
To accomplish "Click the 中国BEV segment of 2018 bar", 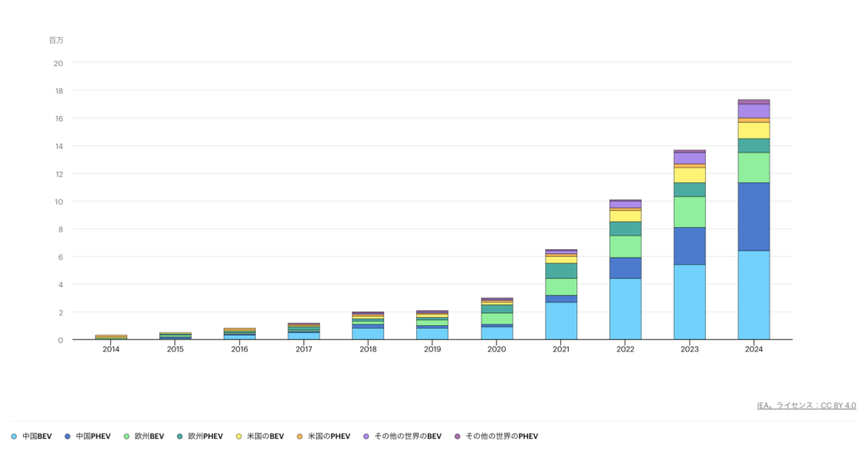I will [x=368, y=334].
